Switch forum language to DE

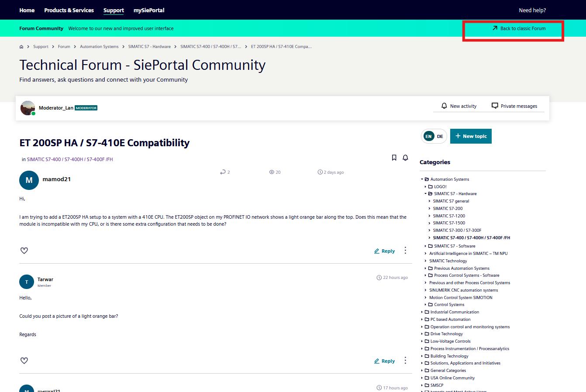point(440,136)
